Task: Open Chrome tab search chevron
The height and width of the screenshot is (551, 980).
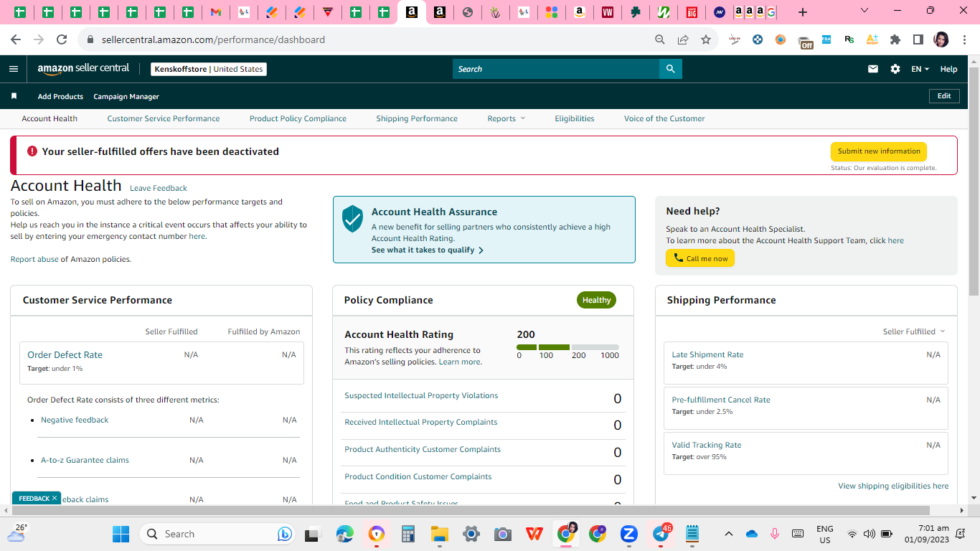Action: [864, 11]
